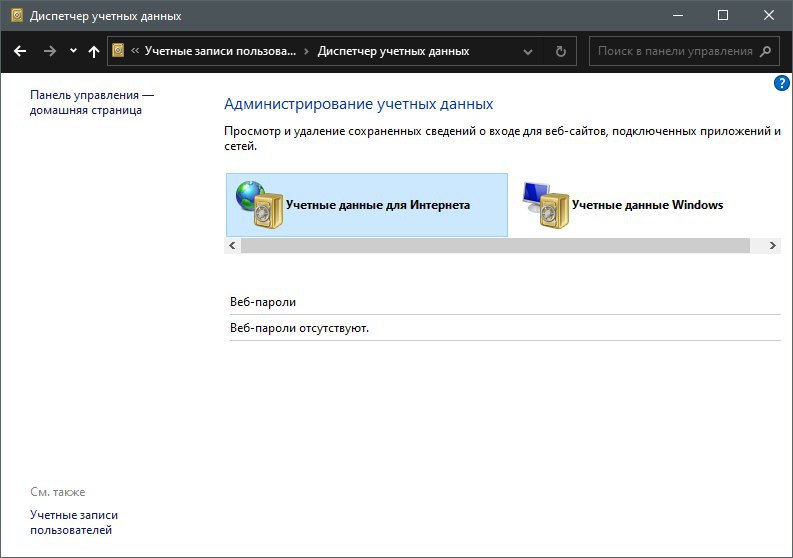Minimize the Credential Manager window
793x558 pixels.
coord(678,16)
